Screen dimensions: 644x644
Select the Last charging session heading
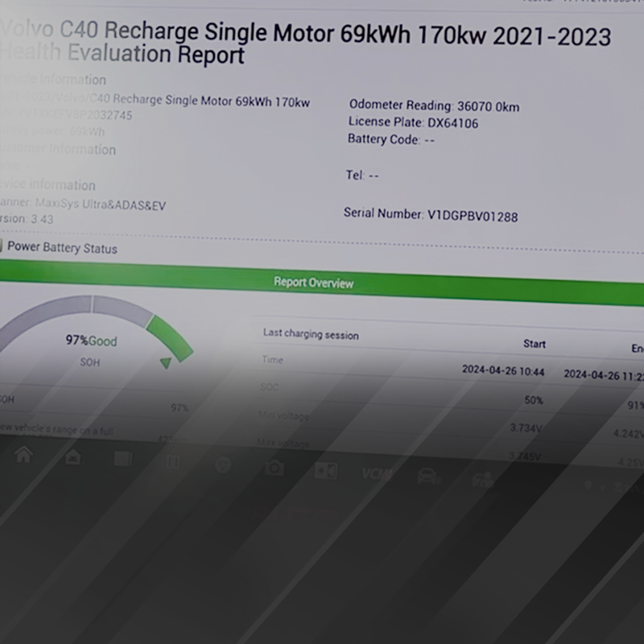click(311, 334)
